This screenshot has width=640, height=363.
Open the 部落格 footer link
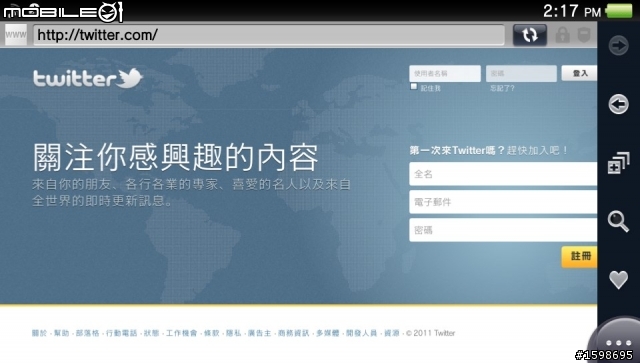(87, 333)
